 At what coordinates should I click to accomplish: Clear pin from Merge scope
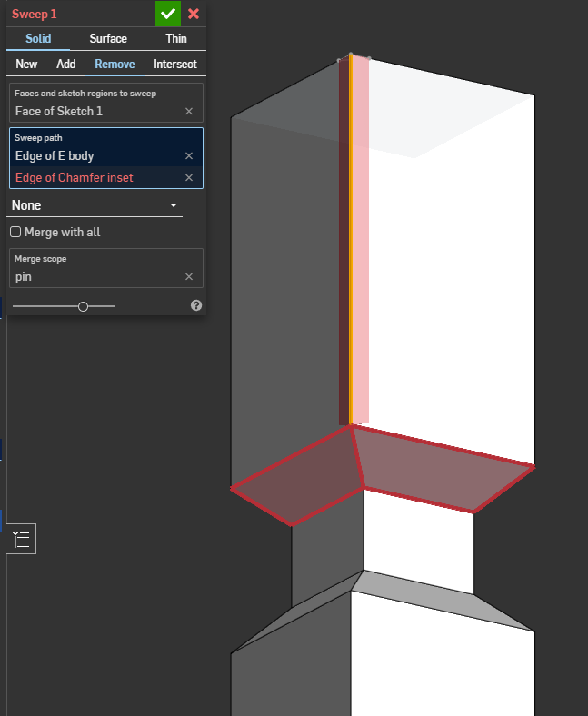[189, 277]
